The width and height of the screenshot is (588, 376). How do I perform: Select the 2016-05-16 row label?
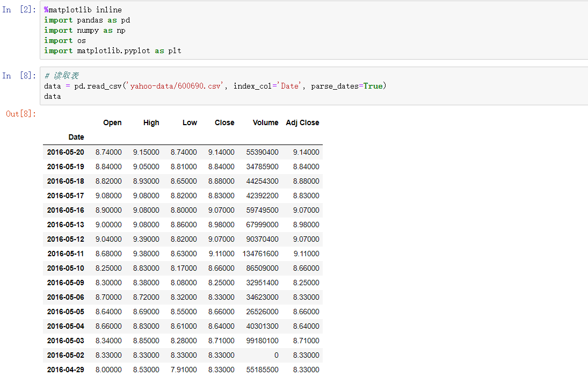coord(66,210)
